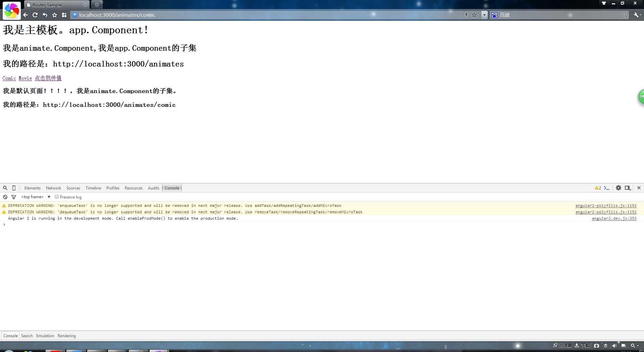Toggle the page mute speaker icon
This screenshot has height=352, width=644.
[x=614, y=346]
